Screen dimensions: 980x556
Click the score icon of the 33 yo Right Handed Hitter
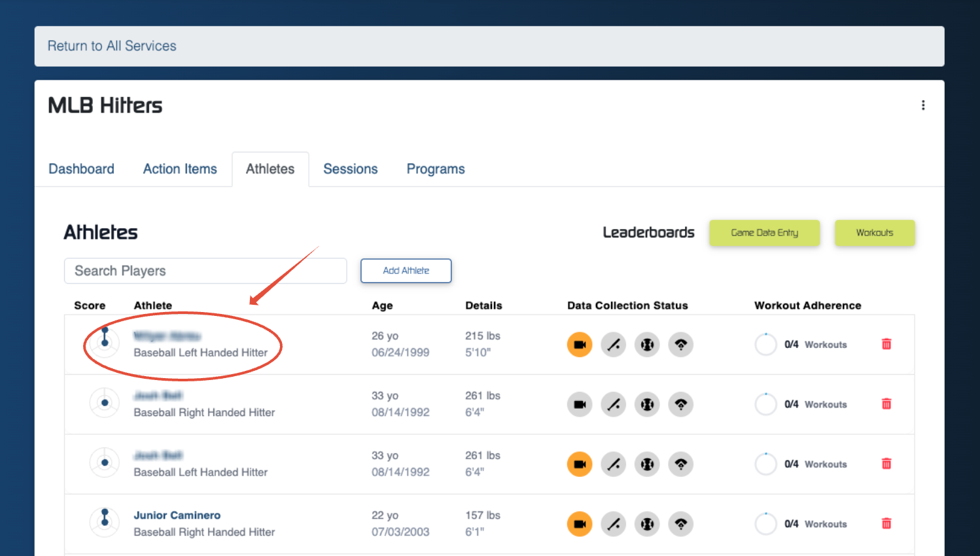(105, 403)
